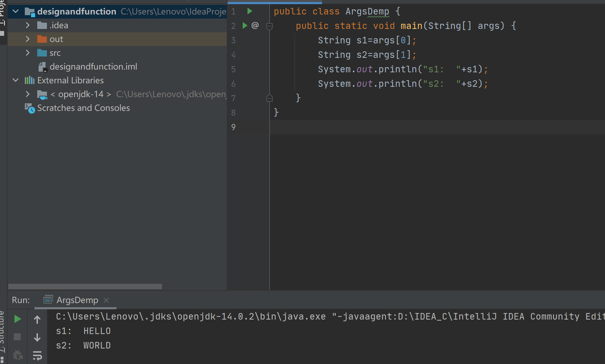
Task: Rerun ArgsDemp with the green play button
Action: tap(17, 319)
